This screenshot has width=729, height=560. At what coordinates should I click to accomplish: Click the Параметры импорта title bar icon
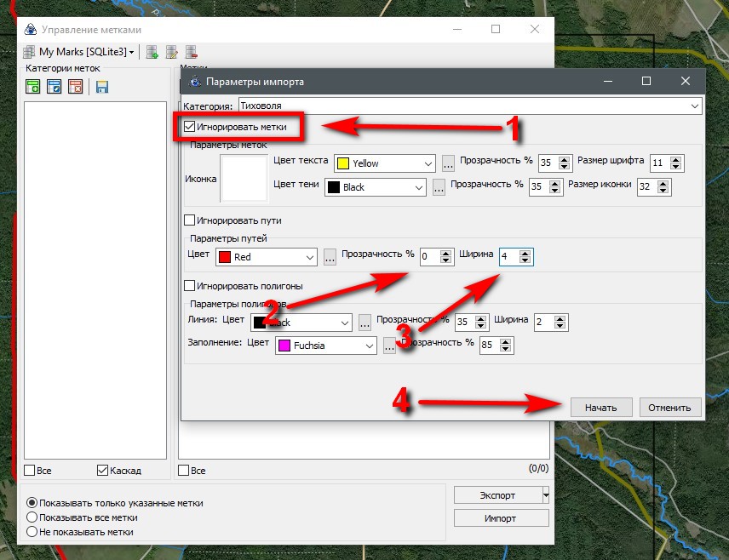195,82
